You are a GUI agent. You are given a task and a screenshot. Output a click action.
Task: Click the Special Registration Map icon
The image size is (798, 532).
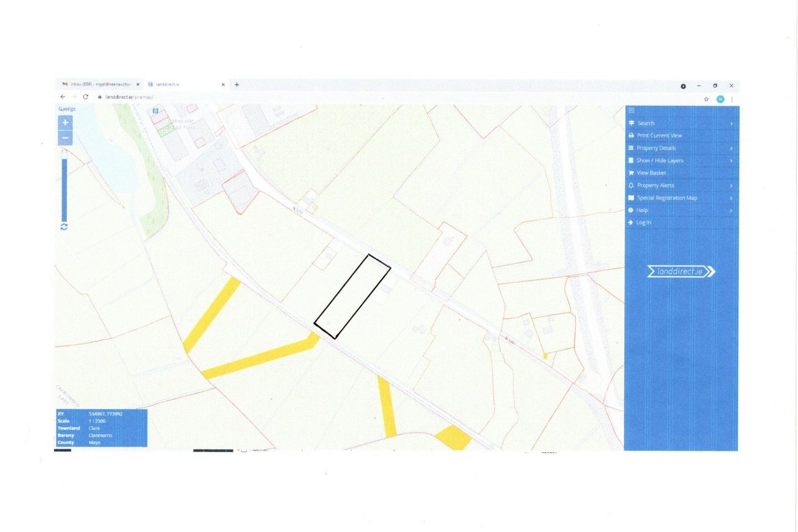click(x=631, y=197)
